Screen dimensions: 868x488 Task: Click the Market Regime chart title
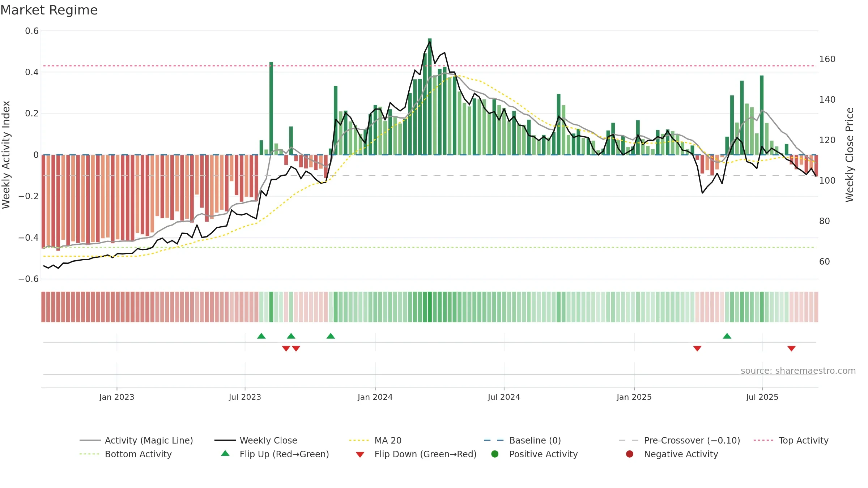click(x=49, y=10)
